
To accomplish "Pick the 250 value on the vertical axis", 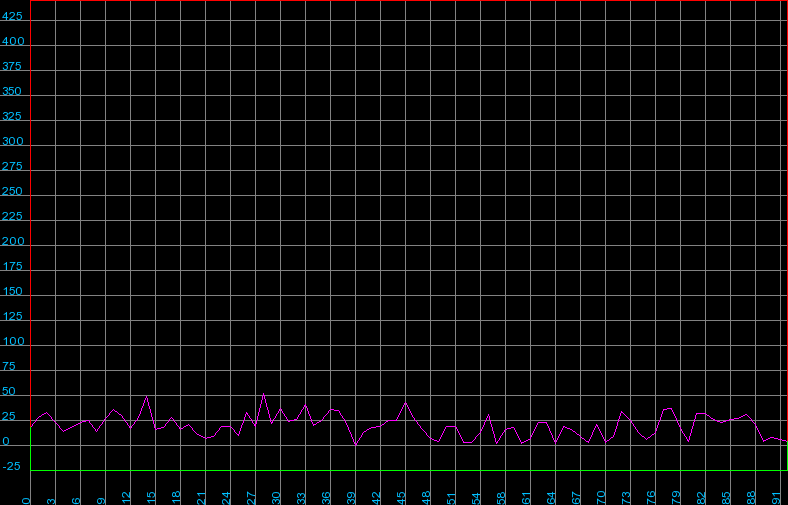I will 12,191.
